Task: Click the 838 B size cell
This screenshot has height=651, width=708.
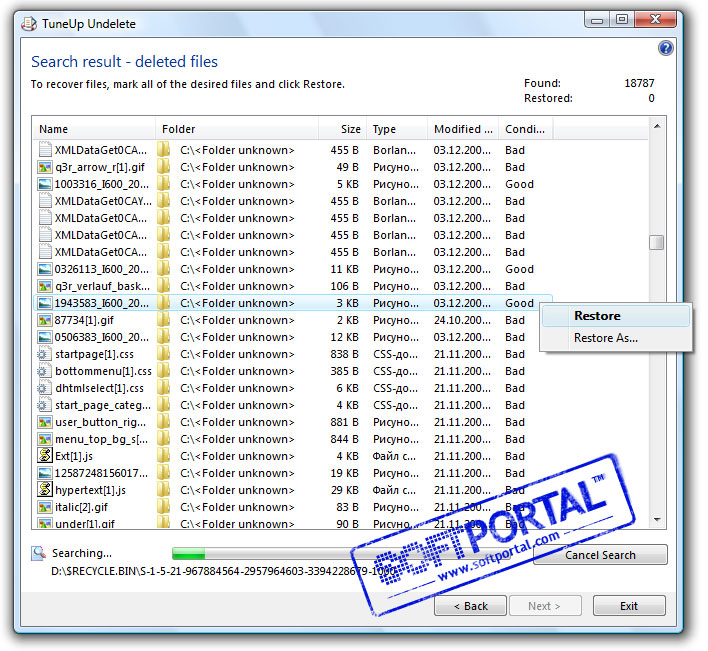Action: (345, 354)
